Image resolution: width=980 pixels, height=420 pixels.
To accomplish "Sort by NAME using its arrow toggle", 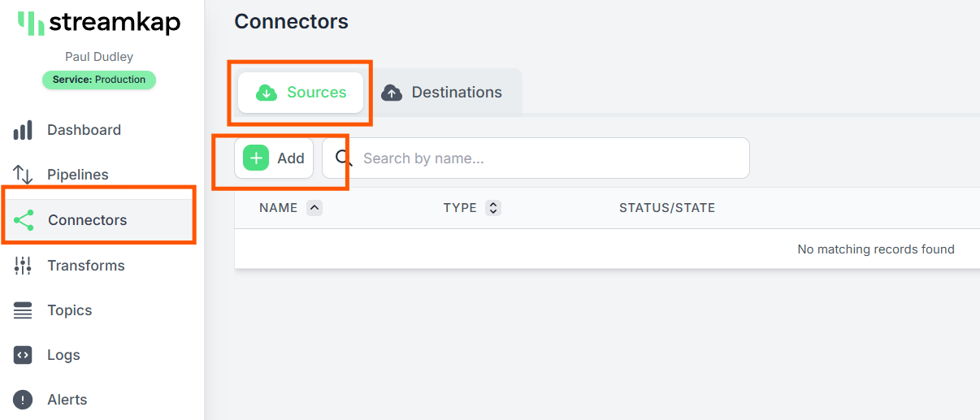I will [x=314, y=208].
